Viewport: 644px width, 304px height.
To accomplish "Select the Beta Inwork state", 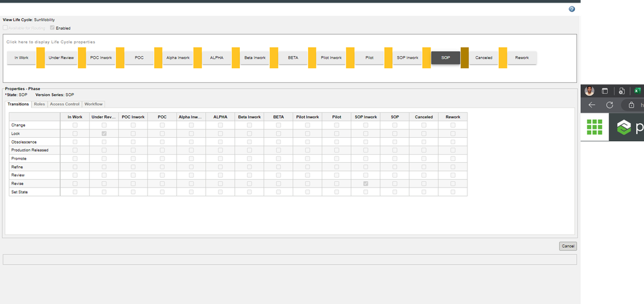I will click(255, 58).
